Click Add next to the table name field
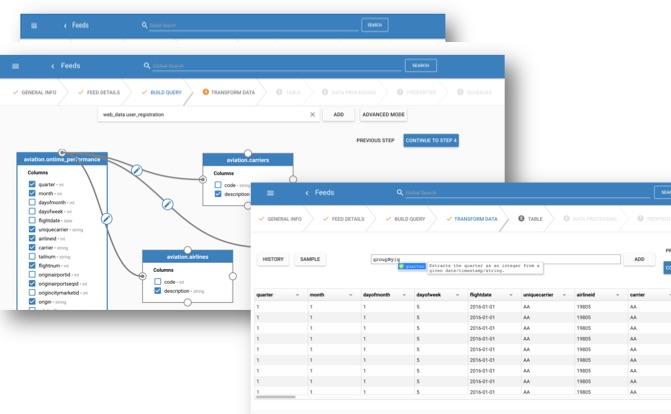Screen dimensions: 671x414 (338, 114)
